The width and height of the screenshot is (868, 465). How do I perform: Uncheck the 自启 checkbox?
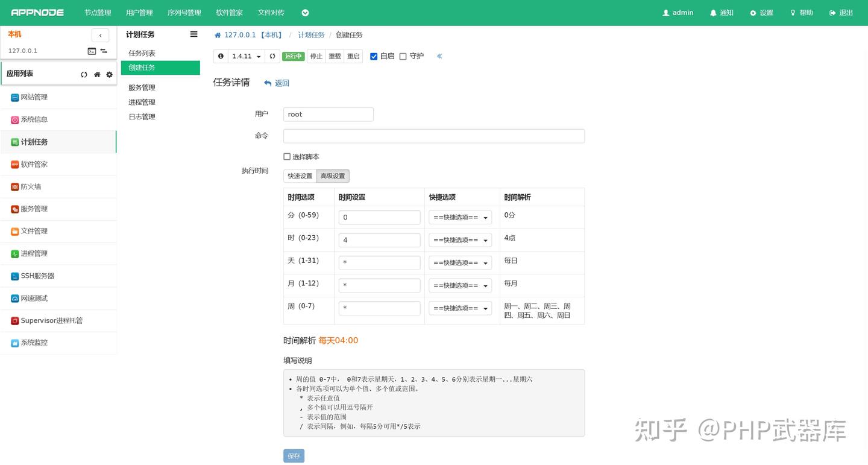(x=374, y=56)
